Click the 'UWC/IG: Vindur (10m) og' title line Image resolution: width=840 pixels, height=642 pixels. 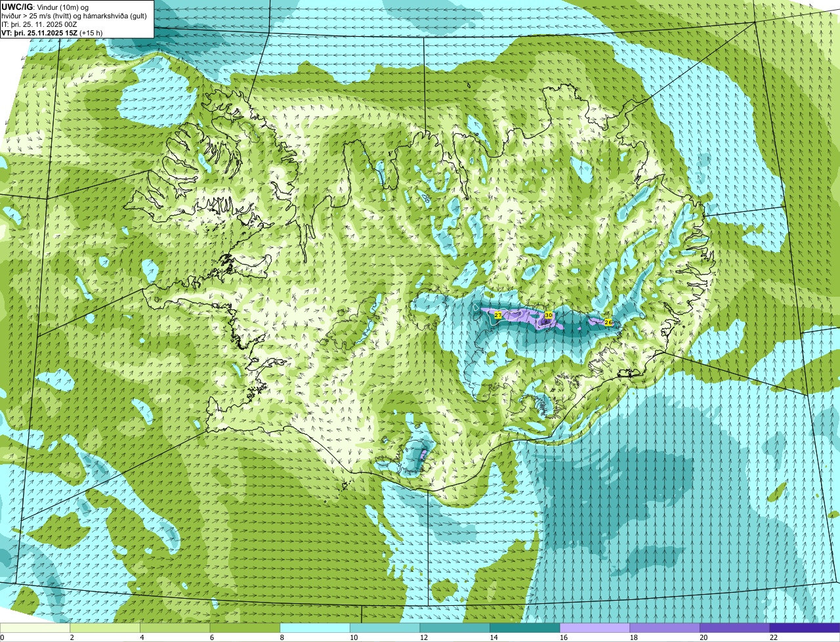pos(45,7)
